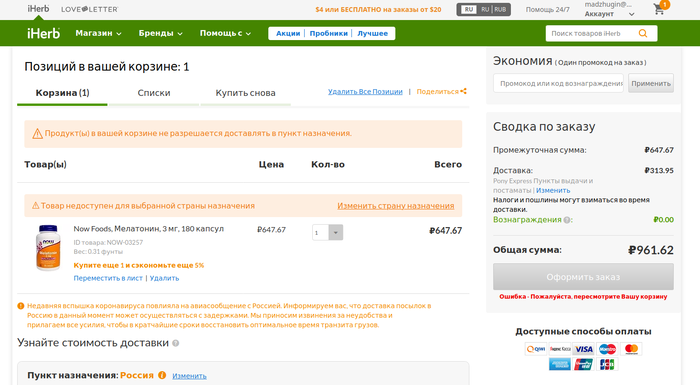Click the info icon next to Россия
The width and height of the screenshot is (700, 385).
[162, 375]
